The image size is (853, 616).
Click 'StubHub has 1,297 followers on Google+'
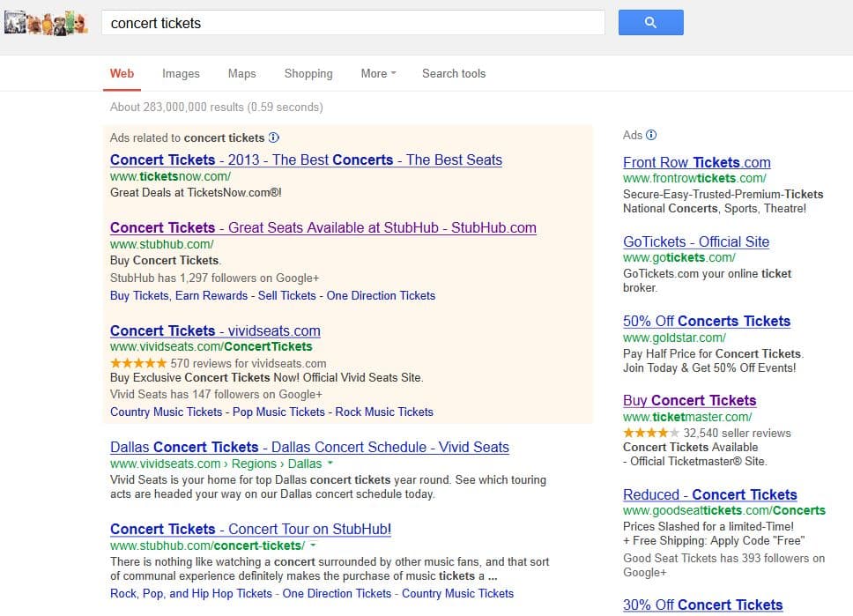pos(214,278)
